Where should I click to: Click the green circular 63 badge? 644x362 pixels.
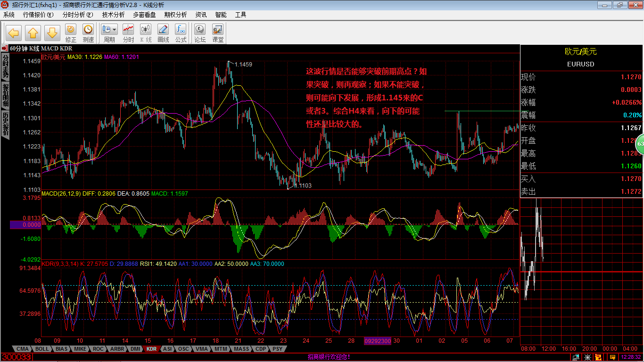pyautogui.click(x=640, y=144)
